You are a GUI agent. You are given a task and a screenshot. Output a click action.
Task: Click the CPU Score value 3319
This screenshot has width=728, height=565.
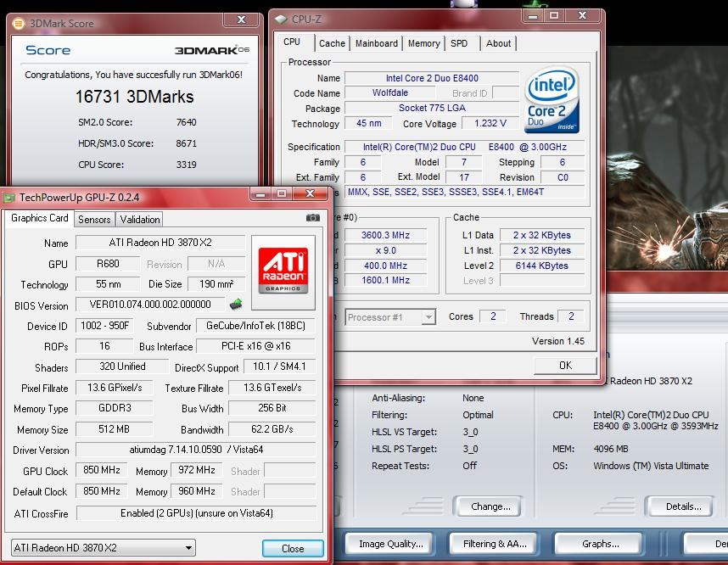click(186, 165)
